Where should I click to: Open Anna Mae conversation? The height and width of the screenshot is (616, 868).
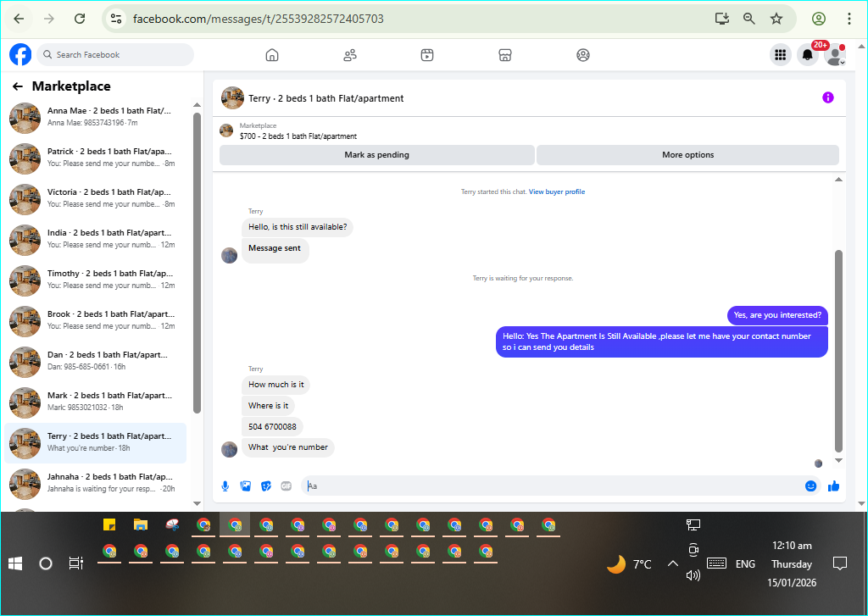click(x=95, y=118)
